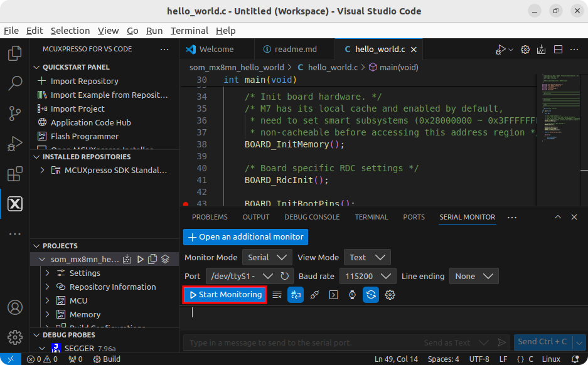Open the MCUXpresso extension sidebar icon

(14, 204)
